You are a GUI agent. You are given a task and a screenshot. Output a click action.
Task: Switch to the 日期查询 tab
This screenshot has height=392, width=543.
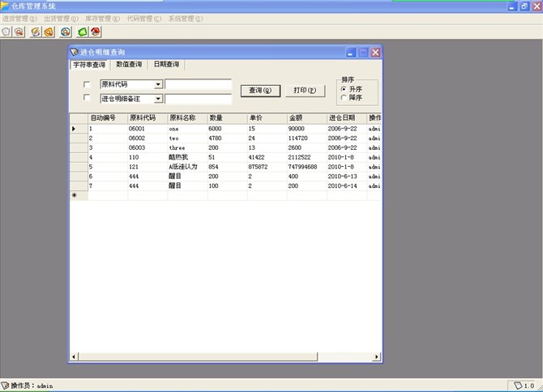167,64
